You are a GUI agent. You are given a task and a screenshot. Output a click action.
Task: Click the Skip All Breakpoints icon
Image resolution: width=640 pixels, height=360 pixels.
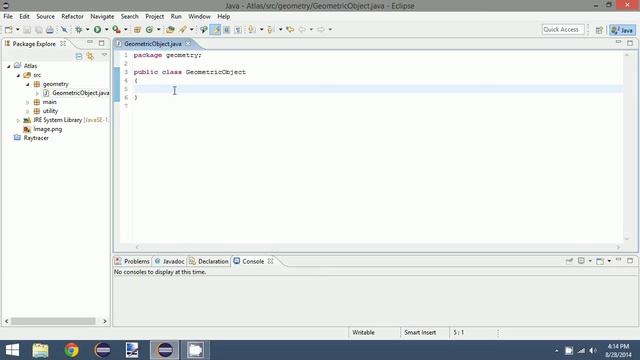click(64, 29)
